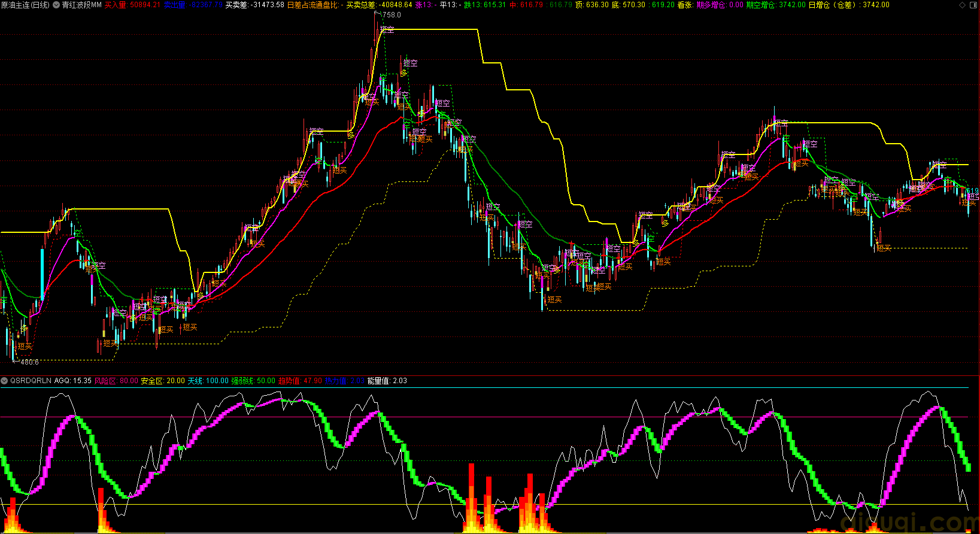The width and height of the screenshot is (980, 534).
Task: Click the 底: 570.30 value
Action: [629, 5]
